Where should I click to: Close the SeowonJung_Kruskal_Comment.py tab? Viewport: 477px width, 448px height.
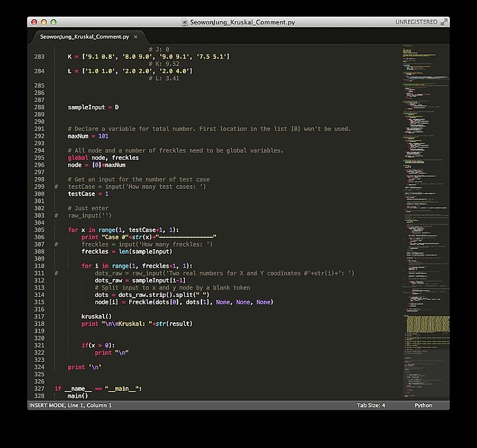coord(136,37)
